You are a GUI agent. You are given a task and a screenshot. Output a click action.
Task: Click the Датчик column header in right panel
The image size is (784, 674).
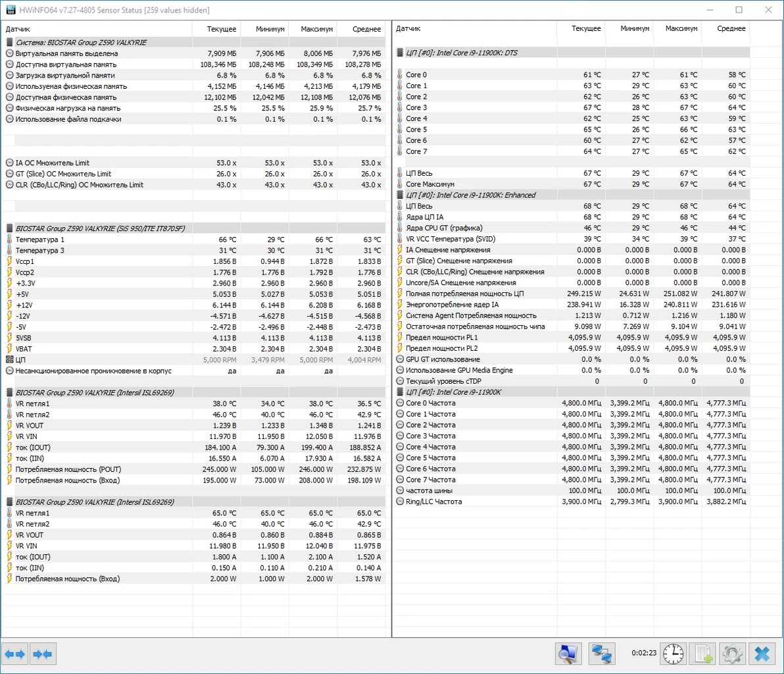(408, 28)
